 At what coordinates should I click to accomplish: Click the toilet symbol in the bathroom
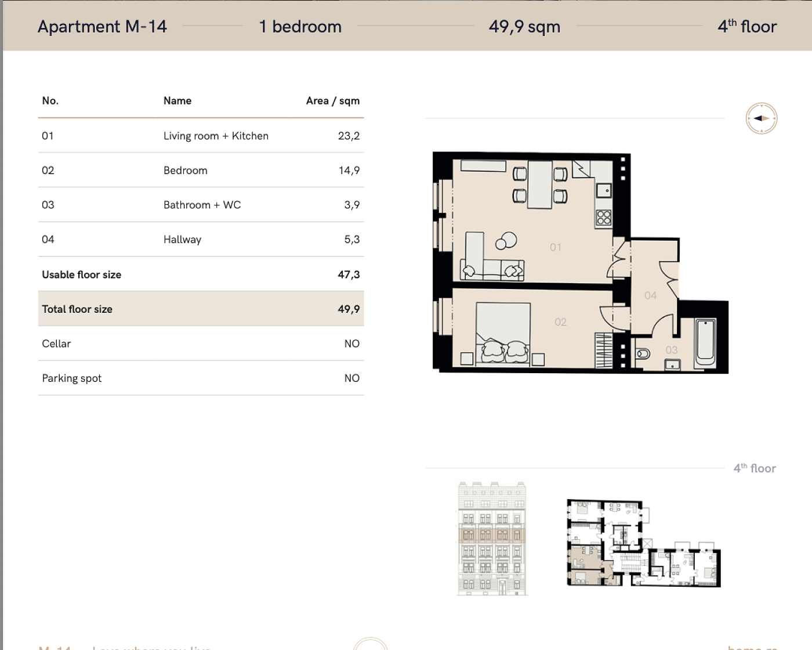click(x=643, y=353)
